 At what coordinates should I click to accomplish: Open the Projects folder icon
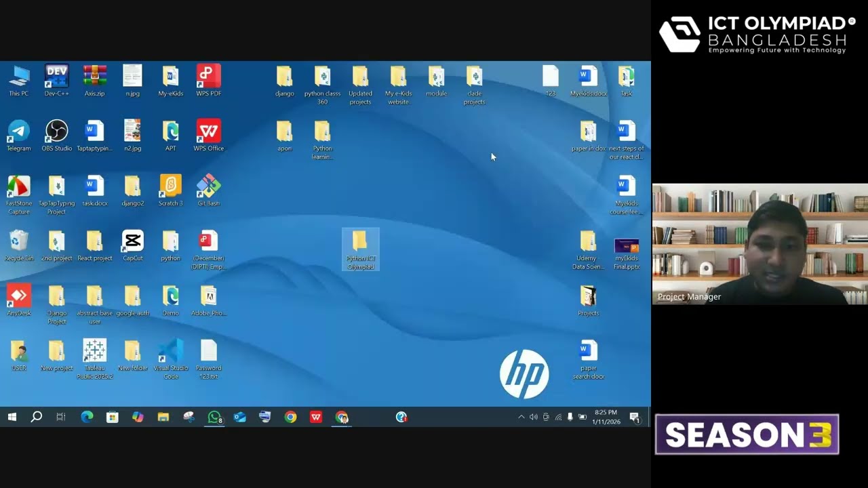click(x=589, y=300)
